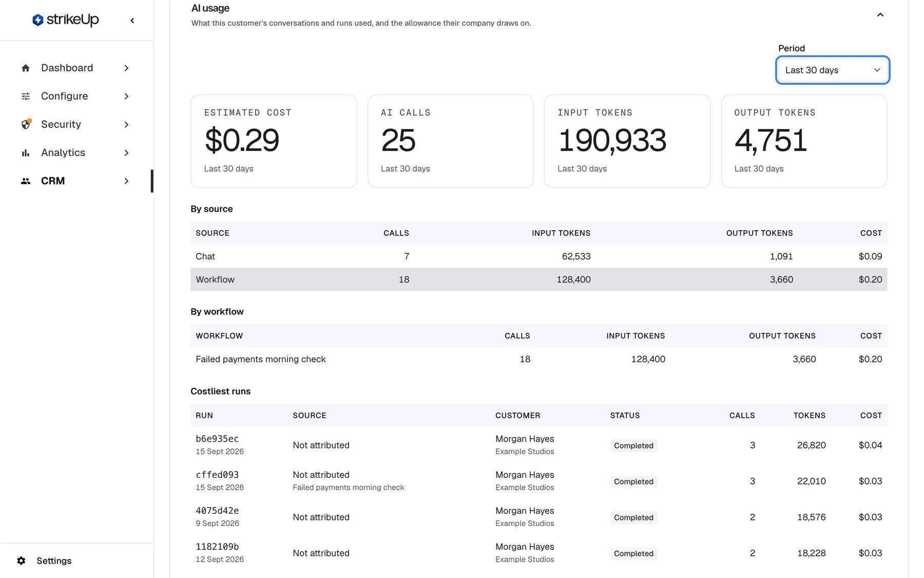Select the Chat source row
This screenshot has height=578, width=924.
tap(538, 256)
